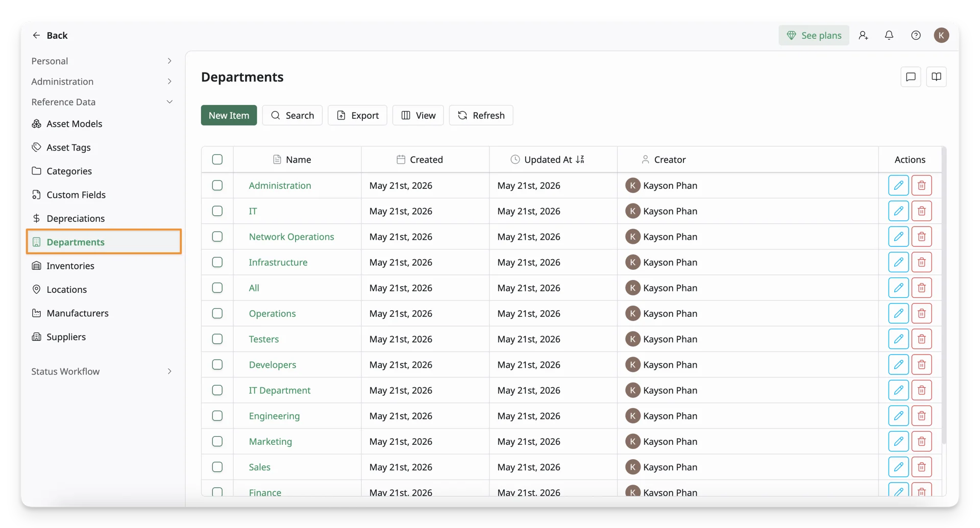Open the documentation book icon
Image resolution: width=980 pixels, height=528 pixels.
point(936,77)
